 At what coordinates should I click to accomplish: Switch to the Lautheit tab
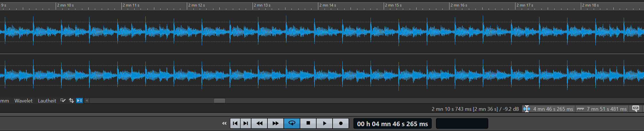(x=47, y=101)
